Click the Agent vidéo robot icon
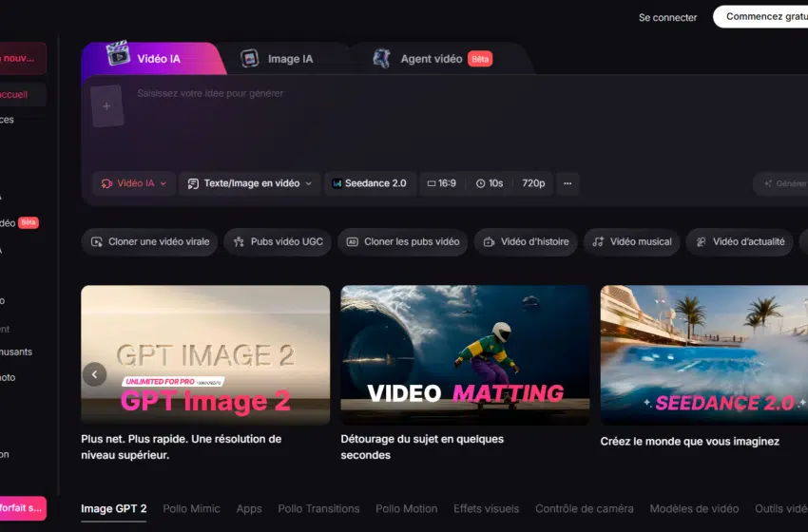 tap(382, 58)
